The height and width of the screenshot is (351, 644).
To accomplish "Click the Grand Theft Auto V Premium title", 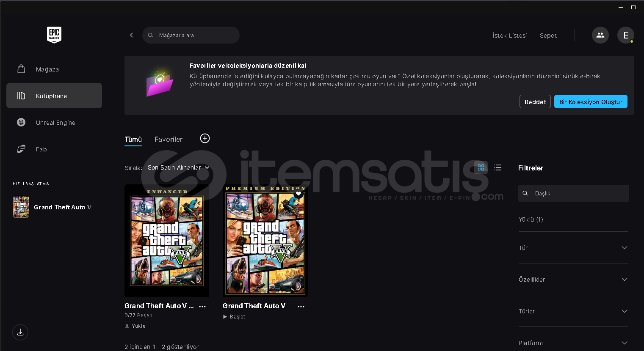I will 254,306.
